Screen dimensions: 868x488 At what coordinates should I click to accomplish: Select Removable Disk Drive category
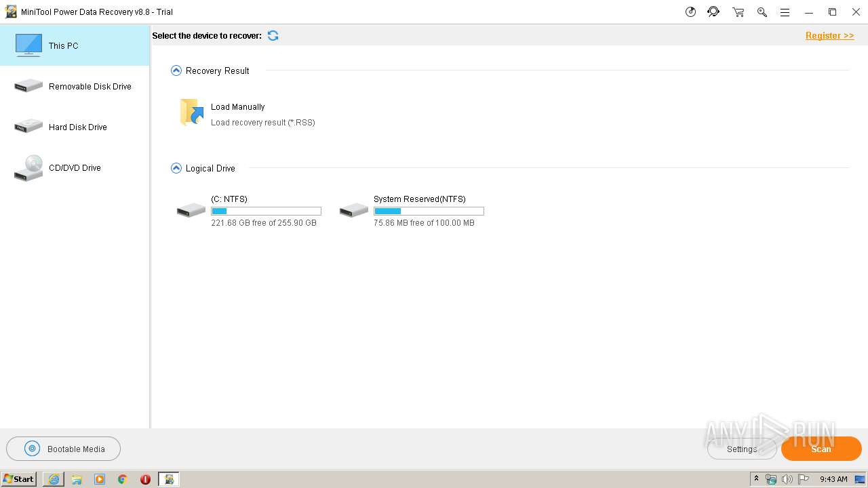pos(75,86)
